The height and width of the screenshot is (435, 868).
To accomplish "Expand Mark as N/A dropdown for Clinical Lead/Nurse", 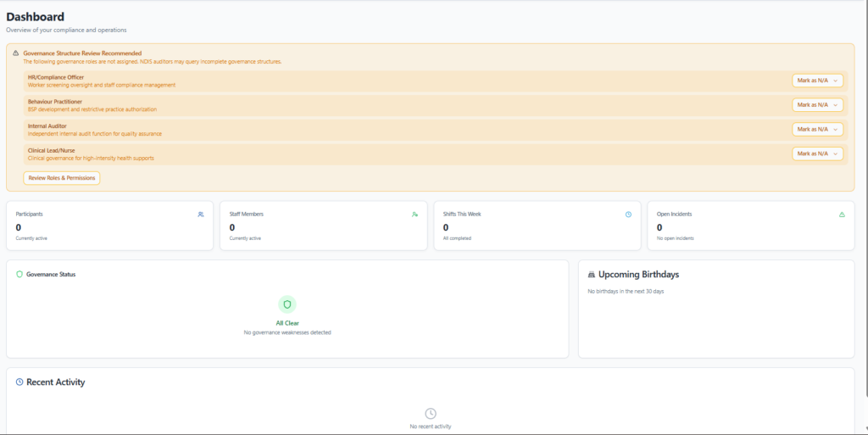I will point(817,153).
